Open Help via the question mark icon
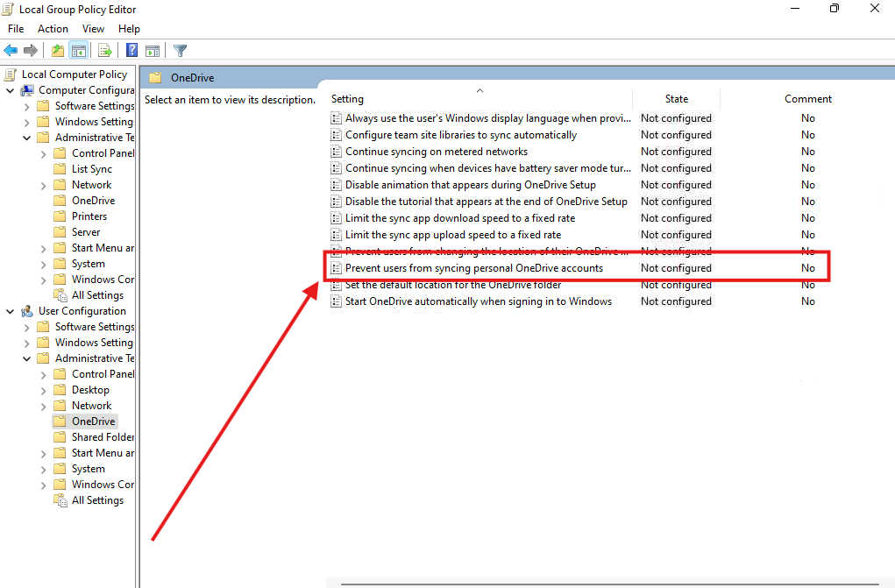The image size is (895, 588). pyautogui.click(x=131, y=50)
